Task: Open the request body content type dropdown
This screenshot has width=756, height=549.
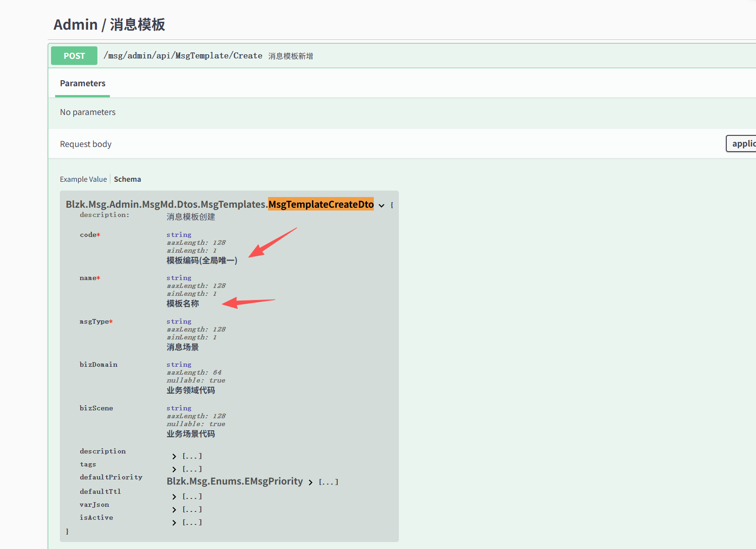Action: click(x=741, y=144)
